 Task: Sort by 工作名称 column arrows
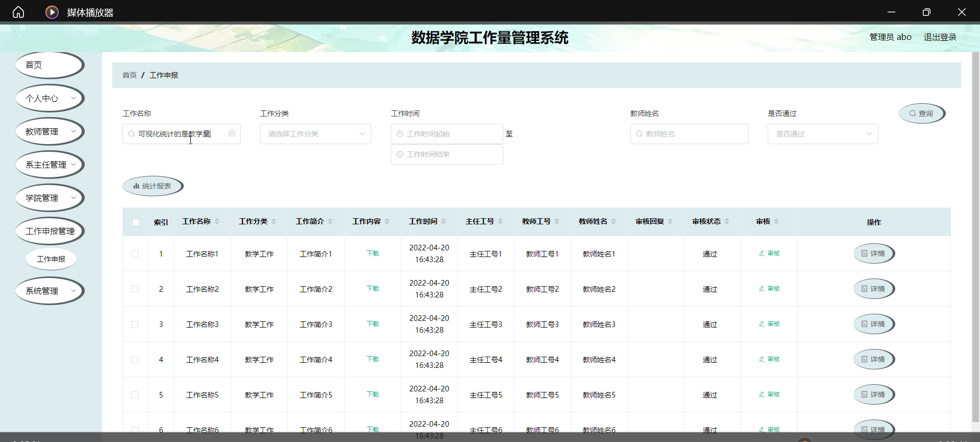pos(217,221)
